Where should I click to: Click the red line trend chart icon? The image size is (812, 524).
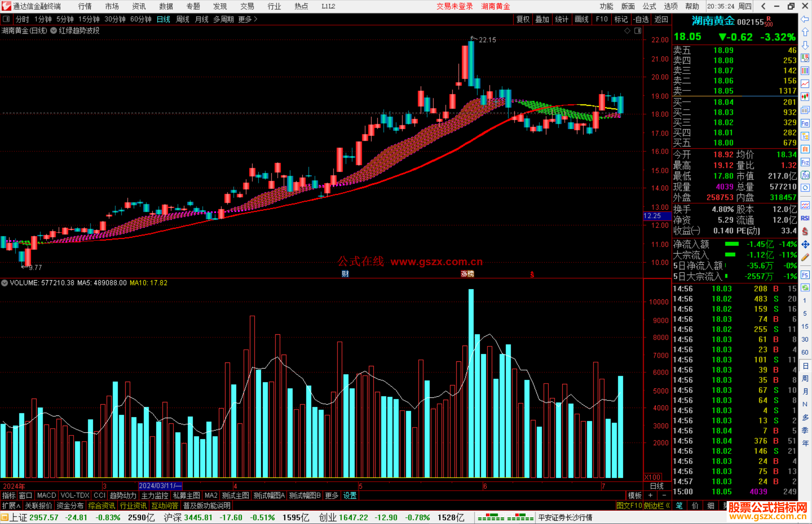[x=805, y=84]
